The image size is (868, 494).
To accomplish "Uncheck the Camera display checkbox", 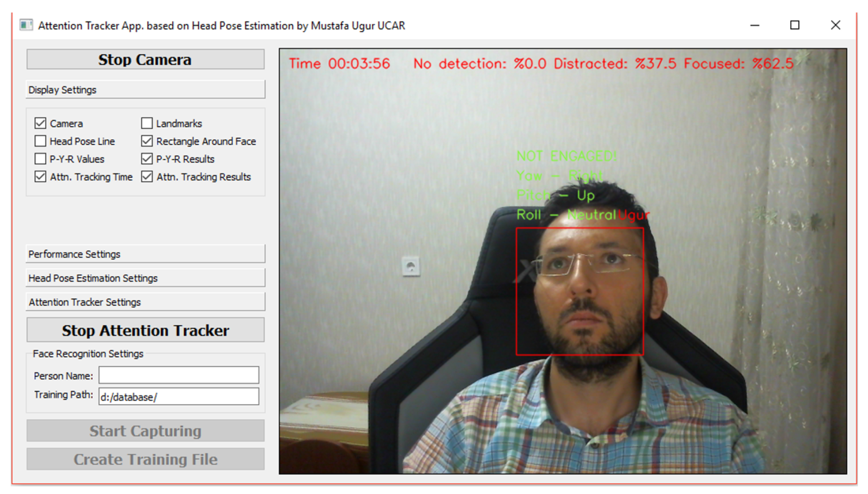I will point(40,123).
